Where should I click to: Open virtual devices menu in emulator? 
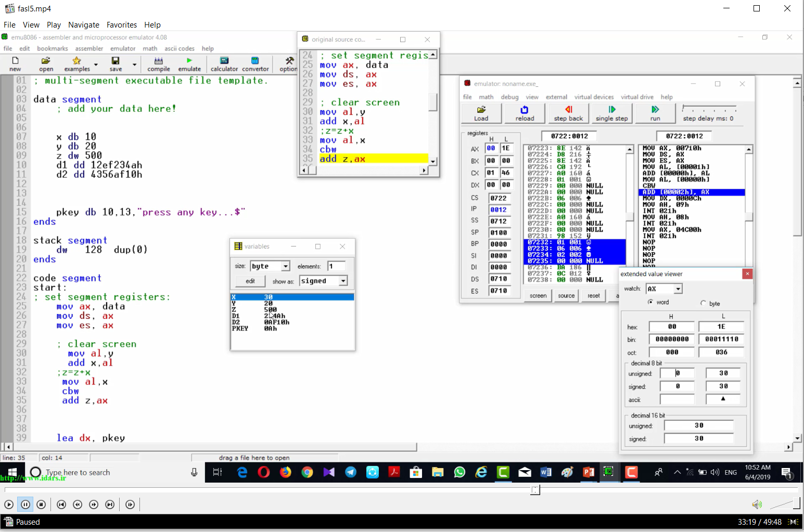(594, 97)
